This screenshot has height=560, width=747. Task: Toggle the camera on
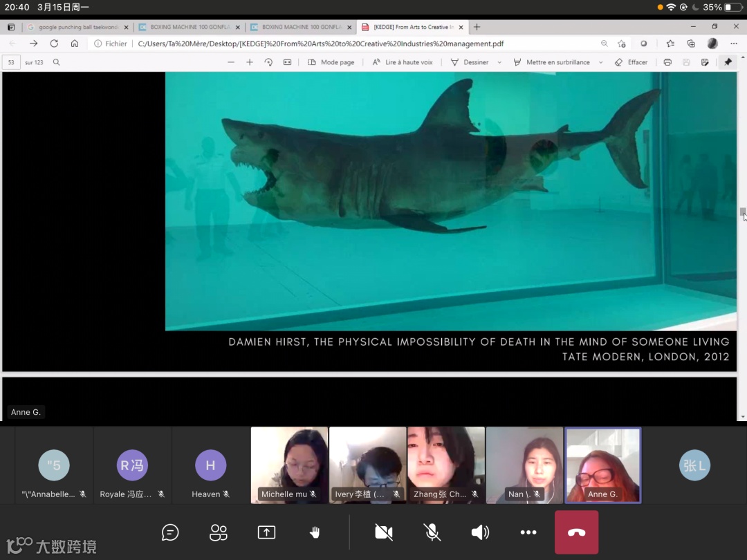point(384,532)
